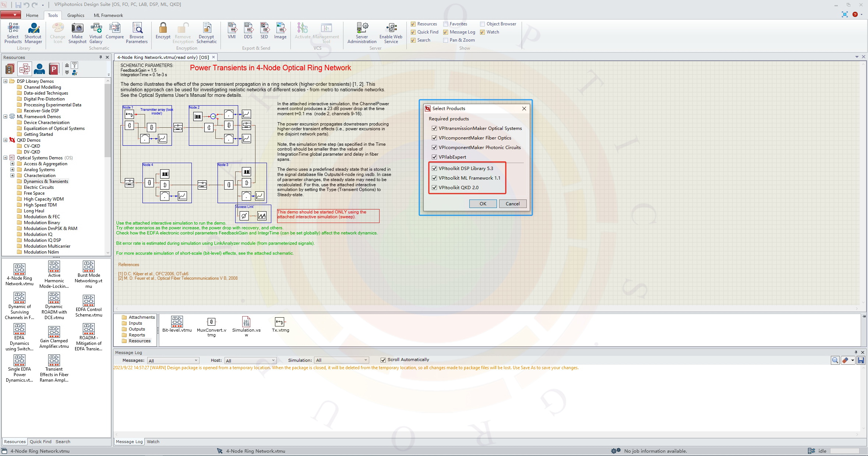Screen dimensions: 868x456
Task: Open the Host filter dropdown
Action: 250,360
